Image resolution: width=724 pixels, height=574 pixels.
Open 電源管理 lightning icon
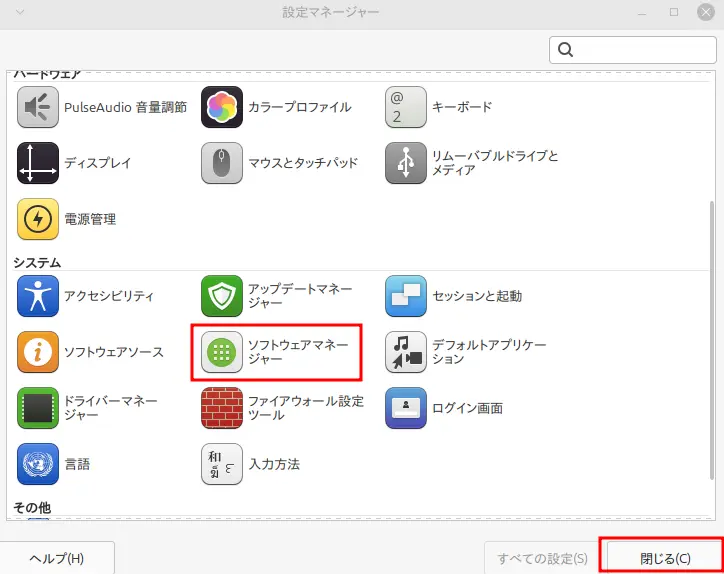[x=38, y=219]
